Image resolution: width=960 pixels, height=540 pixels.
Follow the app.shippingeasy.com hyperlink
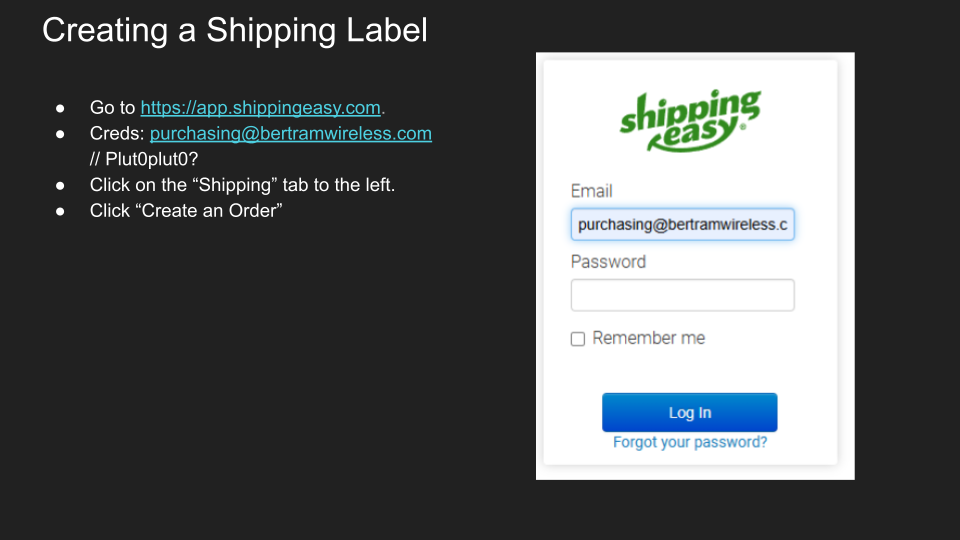point(260,108)
